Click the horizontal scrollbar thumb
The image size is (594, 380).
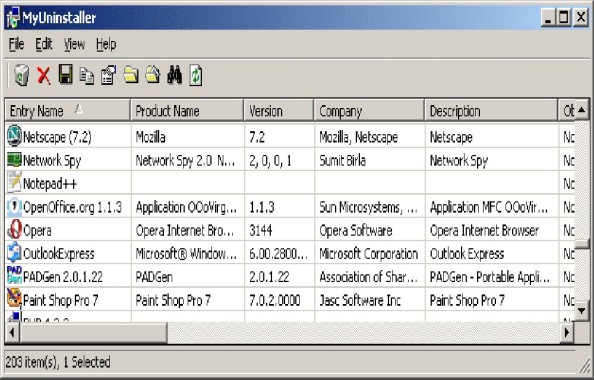[93, 333]
